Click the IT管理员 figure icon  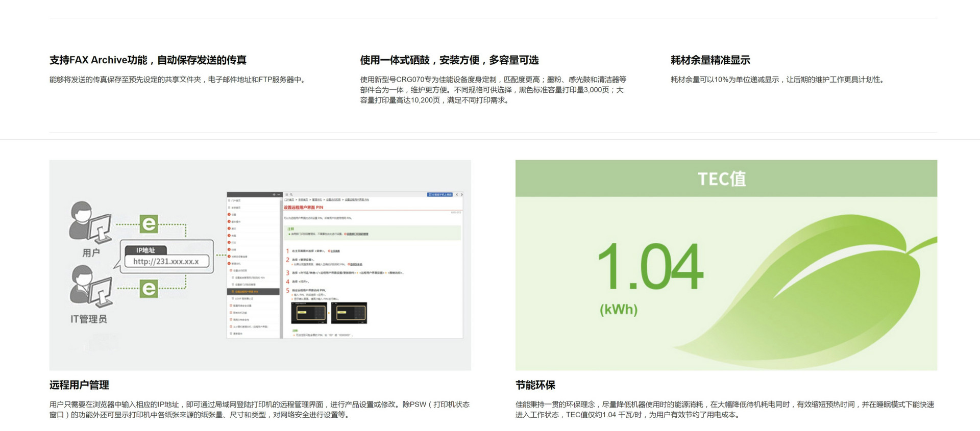pyautogui.click(x=90, y=287)
